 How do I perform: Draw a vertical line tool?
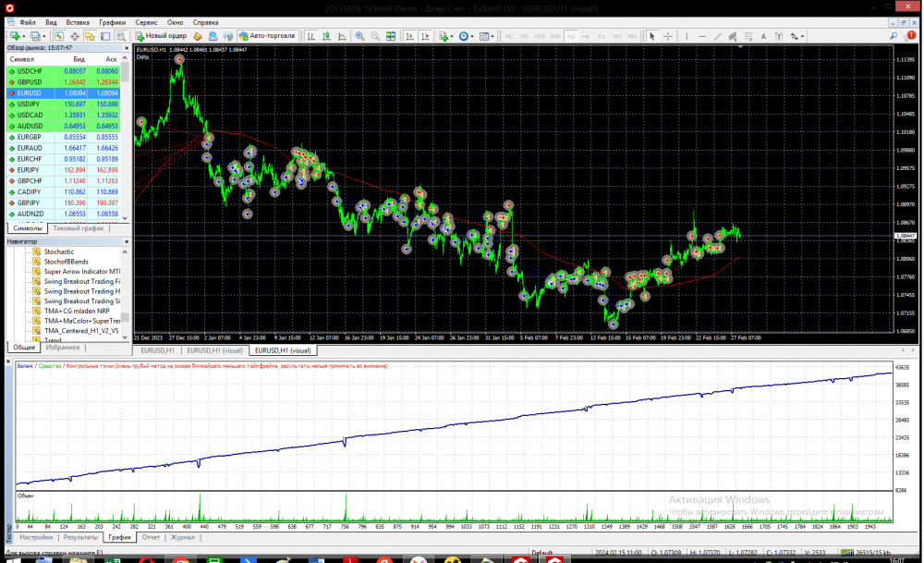[687, 36]
